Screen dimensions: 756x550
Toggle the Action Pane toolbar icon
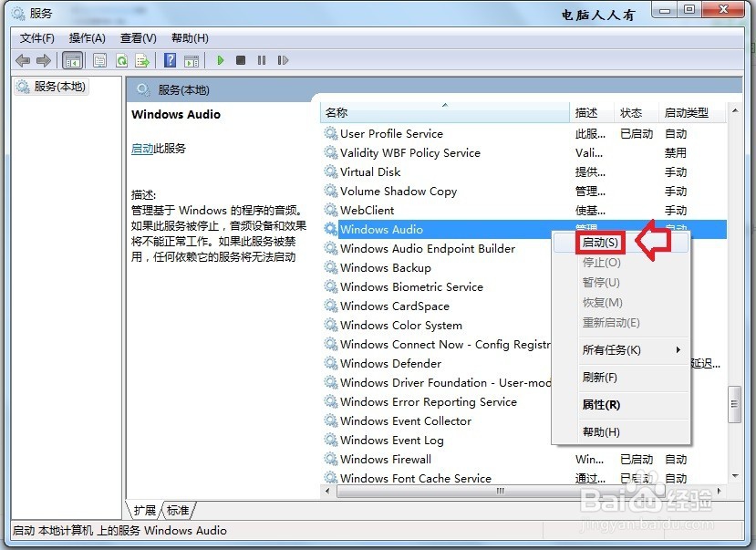pyautogui.click(x=192, y=61)
